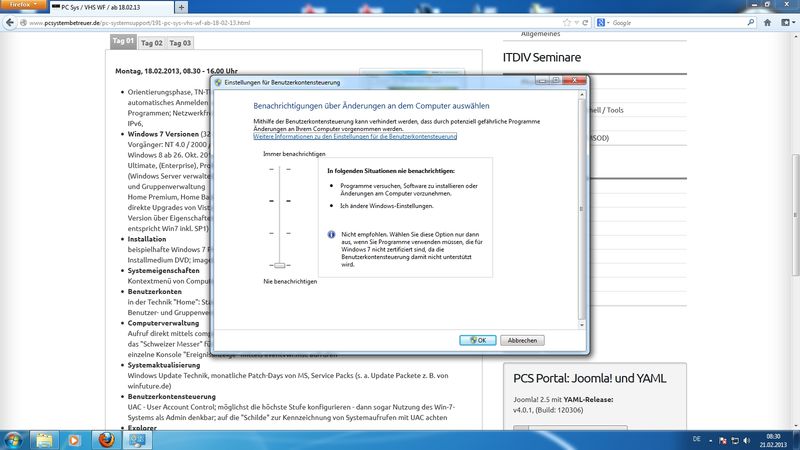This screenshot has height=450, width=800.
Task: Open the bookmarks toolbar menu icon
Action: pyautogui.click(x=788, y=23)
